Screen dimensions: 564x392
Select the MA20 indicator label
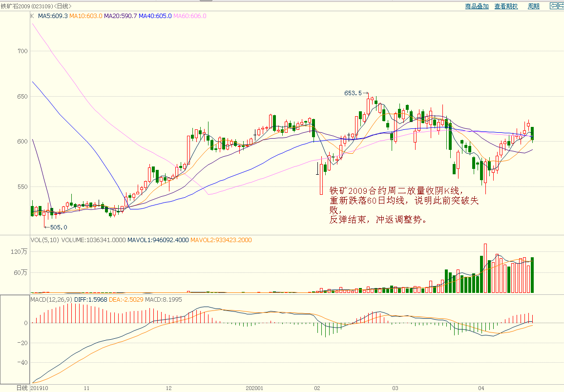[x=121, y=16]
